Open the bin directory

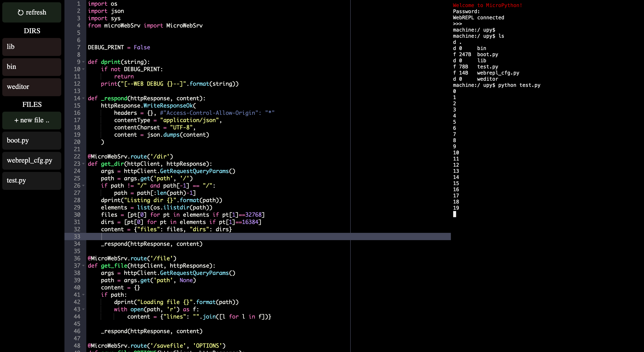click(x=32, y=67)
